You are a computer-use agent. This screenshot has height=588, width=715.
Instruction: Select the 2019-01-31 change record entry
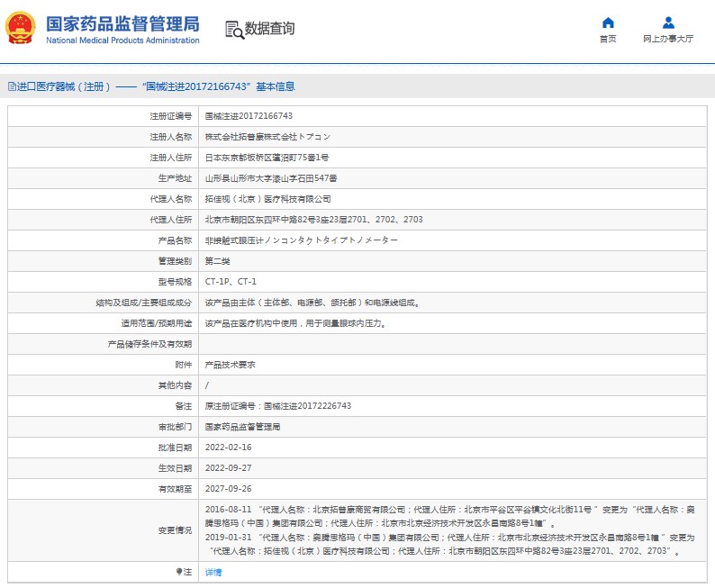450,544
